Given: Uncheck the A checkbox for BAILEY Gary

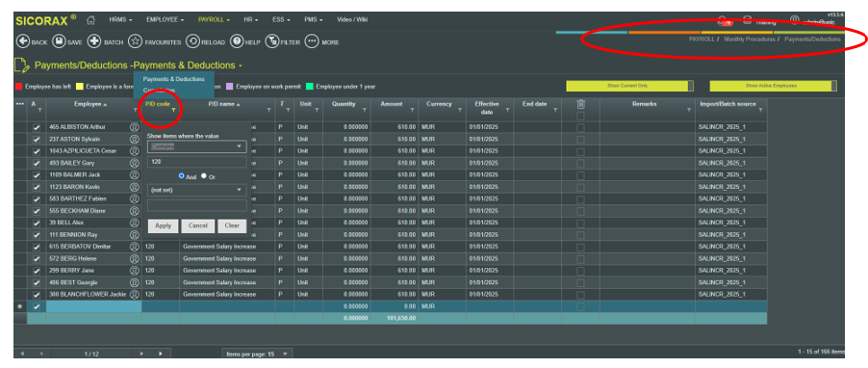Looking at the screenshot, I should (37, 163).
